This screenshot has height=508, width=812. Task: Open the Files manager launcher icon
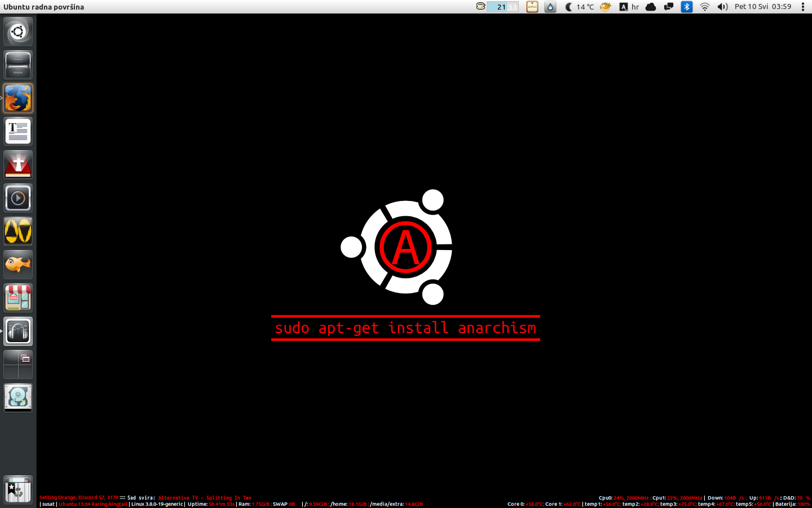pos(18,65)
